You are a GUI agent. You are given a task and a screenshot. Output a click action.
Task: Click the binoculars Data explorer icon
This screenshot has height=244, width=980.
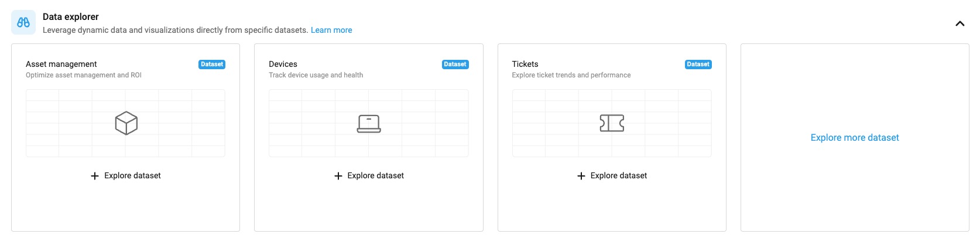pos(23,23)
